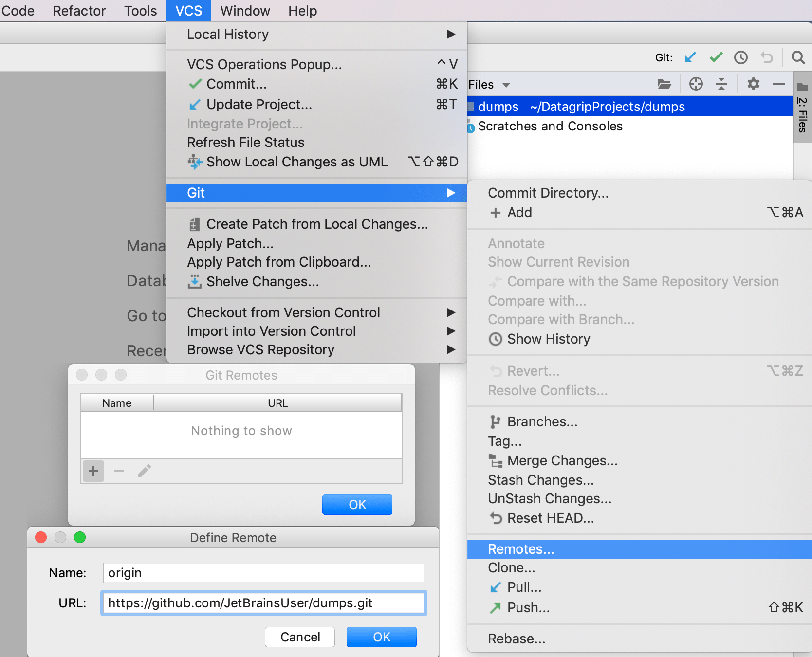Select Update Project... menu item
812x657 pixels.
pyautogui.click(x=316, y=104)
